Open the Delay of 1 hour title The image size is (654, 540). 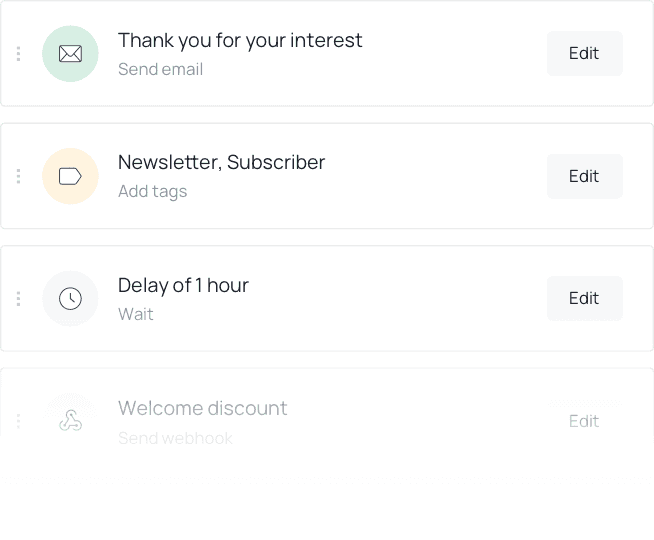183,286
